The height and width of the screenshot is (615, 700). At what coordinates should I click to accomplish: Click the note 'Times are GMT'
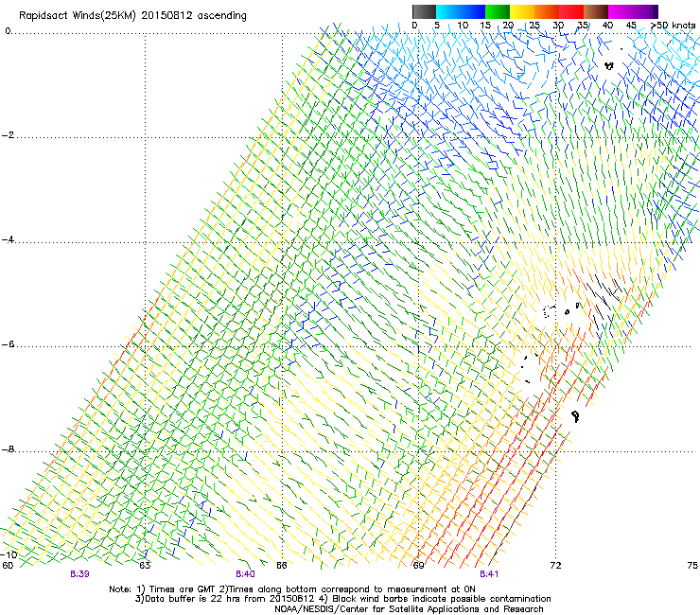click(x=184, y=589)
